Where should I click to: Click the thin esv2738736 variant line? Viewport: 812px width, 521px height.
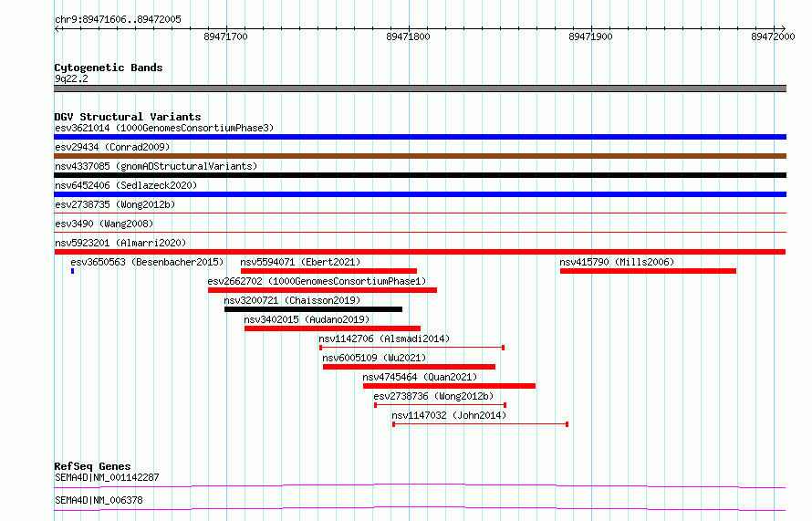[x=440, y=405]
